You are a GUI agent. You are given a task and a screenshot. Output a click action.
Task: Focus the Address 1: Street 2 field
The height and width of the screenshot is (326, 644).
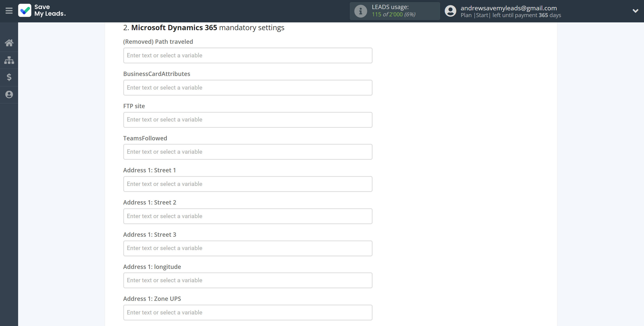[x=248, y=216]
